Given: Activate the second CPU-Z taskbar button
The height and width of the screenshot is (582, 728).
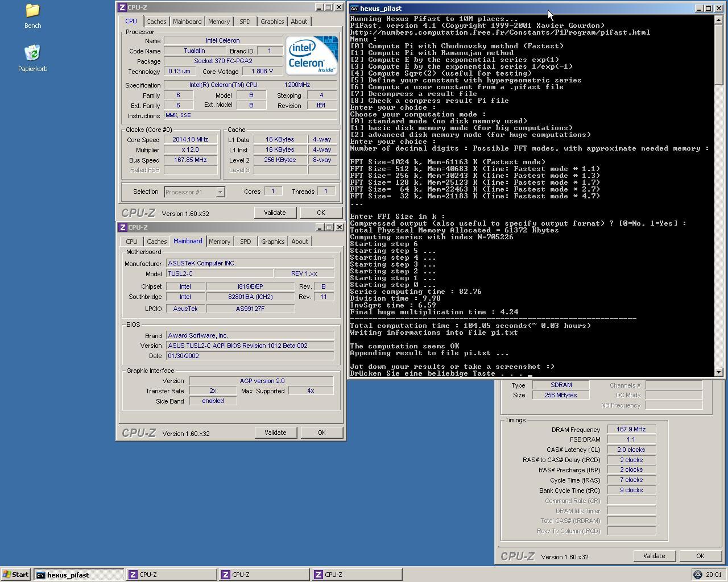Looking at the screenshot, I should point(264,575).
